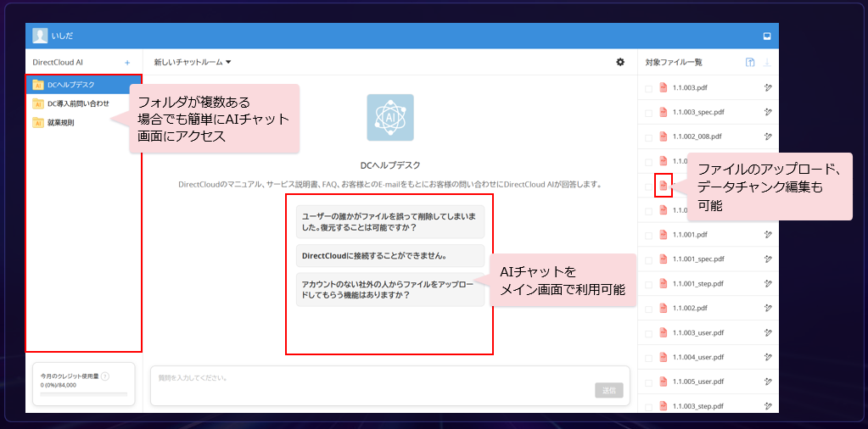Expand the 新しいチャットルーム dropdown
The height and width of the screenshot is (429, 868).
pyautogui.click(x=193, y=62)
